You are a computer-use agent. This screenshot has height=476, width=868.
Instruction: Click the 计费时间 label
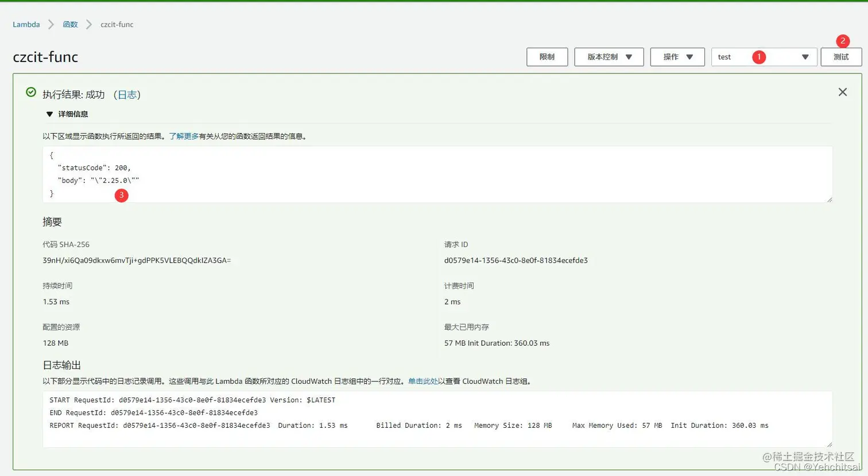pyautogui.click(x=459, y=286)
